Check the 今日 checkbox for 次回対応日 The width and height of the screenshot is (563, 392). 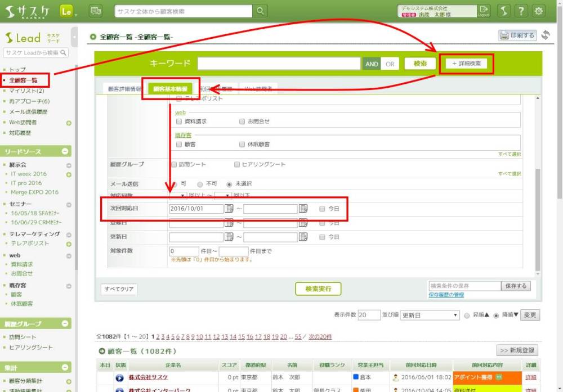pos(322,209)
